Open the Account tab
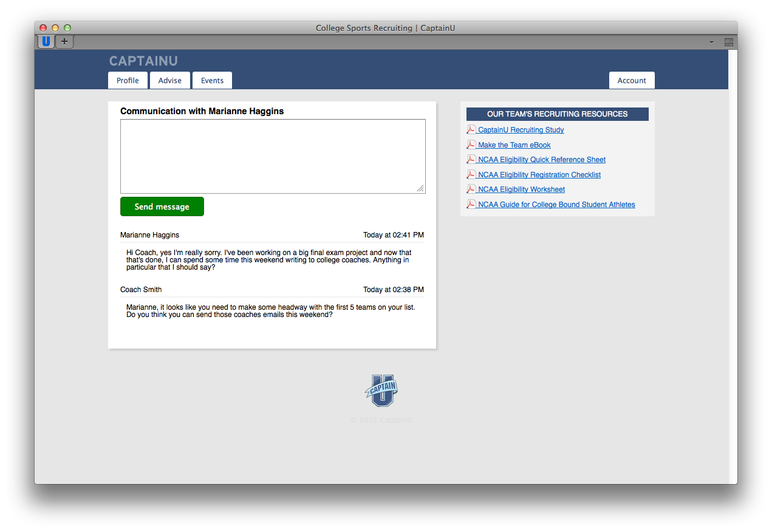 [632, 80]
